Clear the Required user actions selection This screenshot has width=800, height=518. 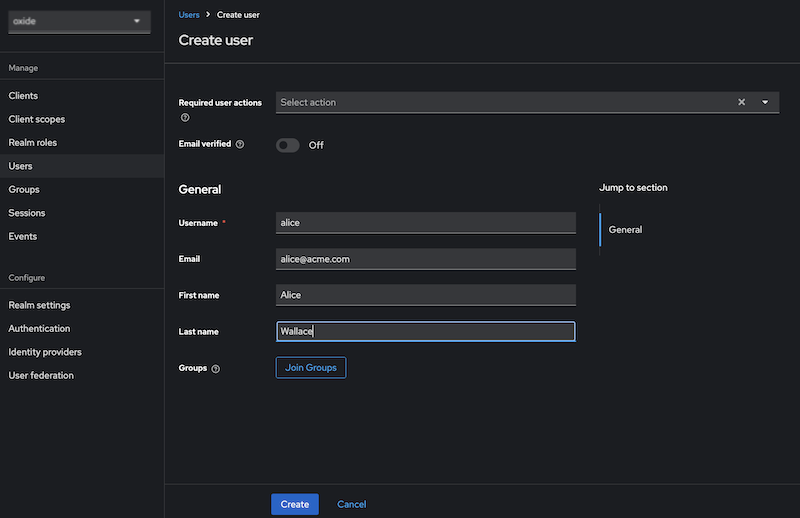(x=741, y=102)
